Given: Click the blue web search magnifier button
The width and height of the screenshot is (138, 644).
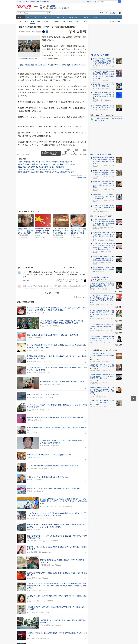Looking at the screenshot, I should coord(120,2).
